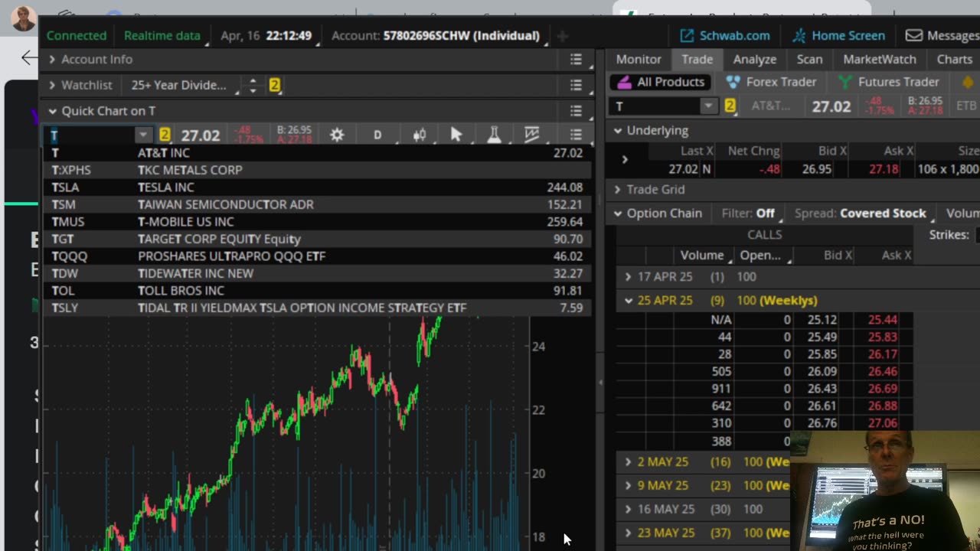Screen dimensions: 980x551
Task: Collapse the Quick Chart on T section
Action: pos(52,111)
